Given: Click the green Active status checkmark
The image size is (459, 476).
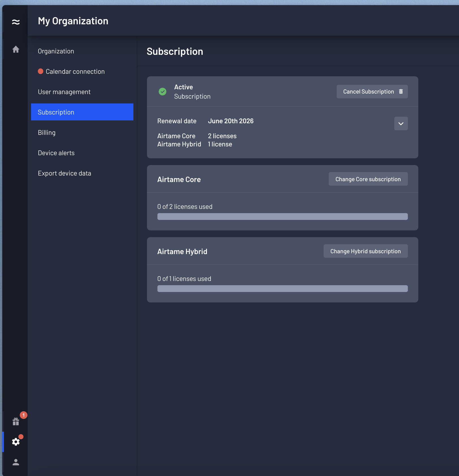Looking at the screenshot, I should tap(162, 91).
